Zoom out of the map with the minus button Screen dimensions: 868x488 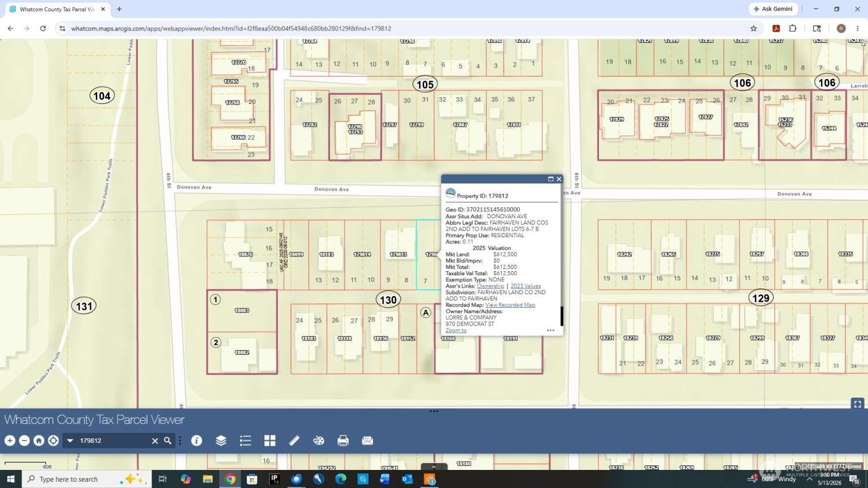pyautogui.click(x=24, y=441)
